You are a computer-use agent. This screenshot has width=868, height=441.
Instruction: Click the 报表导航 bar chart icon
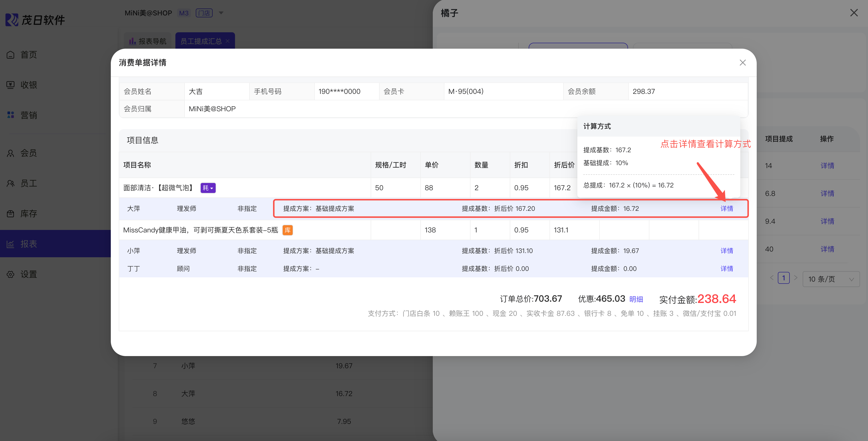132,41
